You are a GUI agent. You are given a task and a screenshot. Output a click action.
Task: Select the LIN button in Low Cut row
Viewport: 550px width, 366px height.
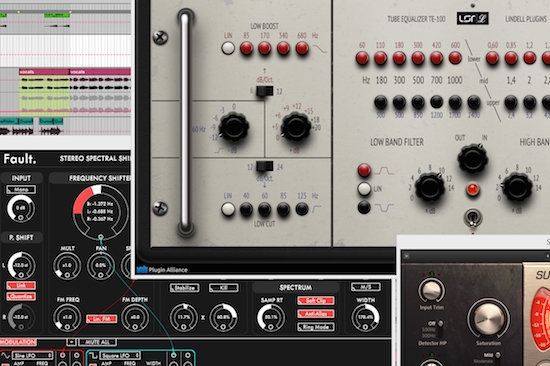click(228, 209)
